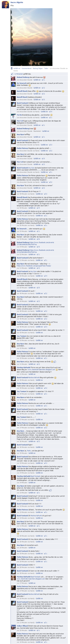Open Sucre Algérie's profile picture
The height and width of the screenshot is (644, 70).
coord(5,4)
